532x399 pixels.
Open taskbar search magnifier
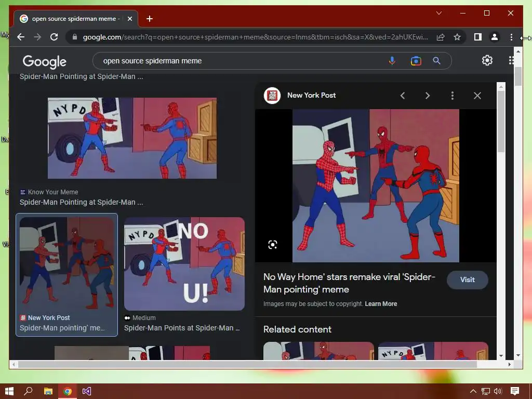(x=28, y=391)
